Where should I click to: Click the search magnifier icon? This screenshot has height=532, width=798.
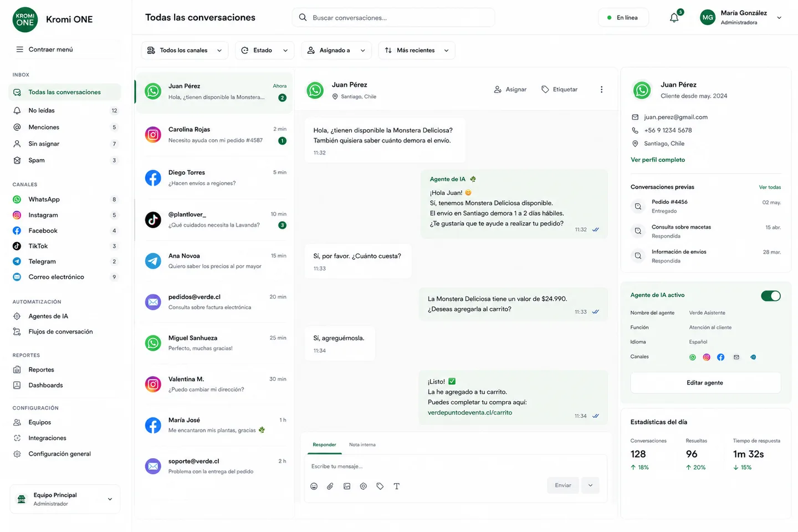pyautogui.click(x=303, y=17)
